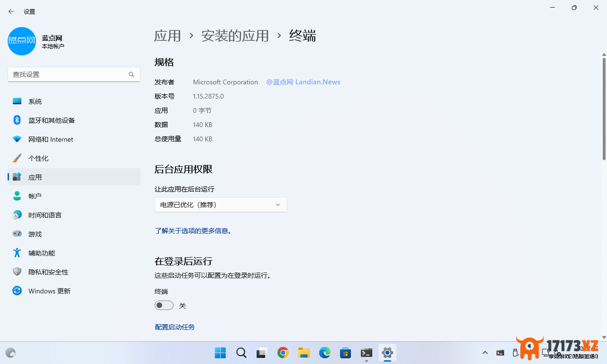Click the vertical scrollbar of the settings page

604,109
